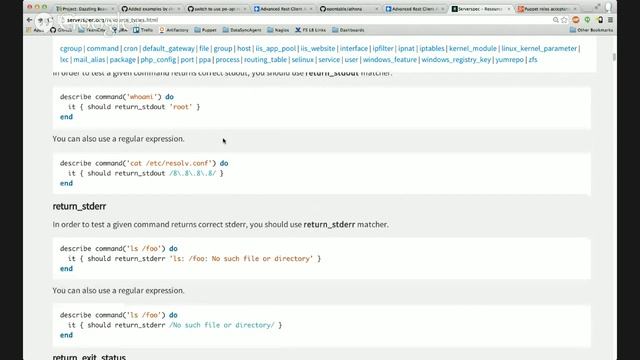Open the file resource link
640x360 pixels.
tap(204, 48)
